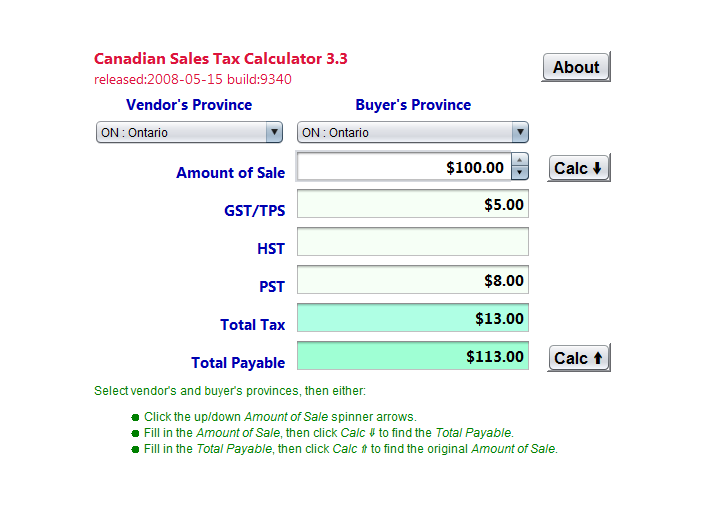The width and height of the screenshot is (706, 513).
Task: Select the ON : Ontario text in buyer's combo box
Action: pyautogui.click(x=335, y=133)
